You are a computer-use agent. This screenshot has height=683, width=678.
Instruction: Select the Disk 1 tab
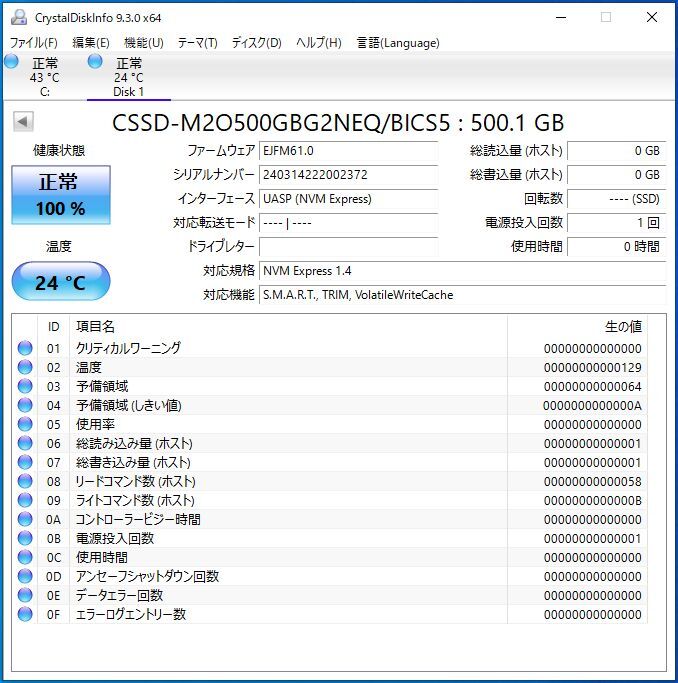[128, 77]
